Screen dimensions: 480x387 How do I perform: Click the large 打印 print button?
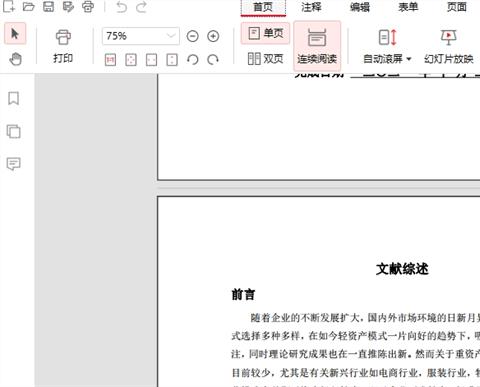pos(63,46)
